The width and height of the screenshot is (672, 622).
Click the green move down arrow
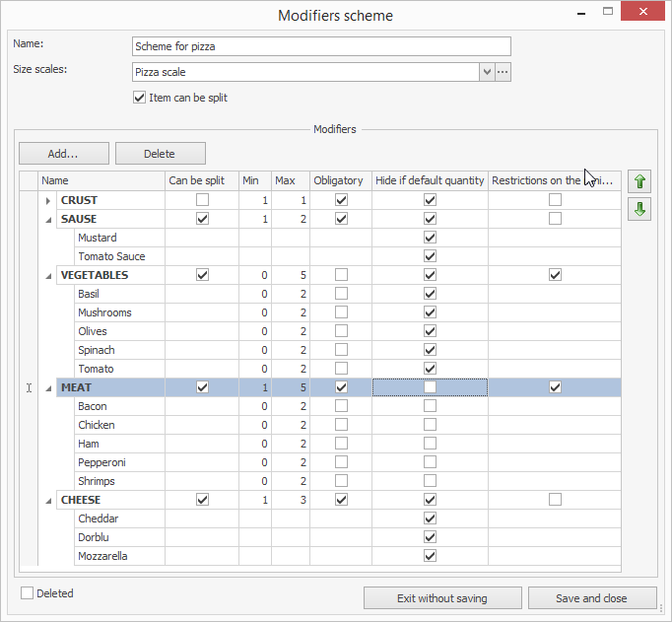click(x=640, y=210)
